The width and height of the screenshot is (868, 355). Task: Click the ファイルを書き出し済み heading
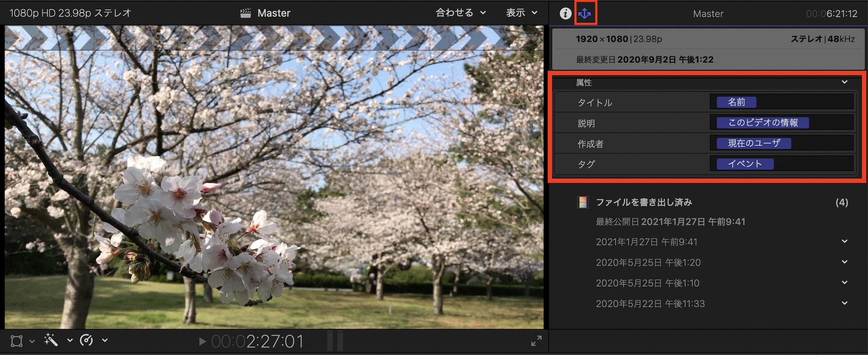(644, 202)
